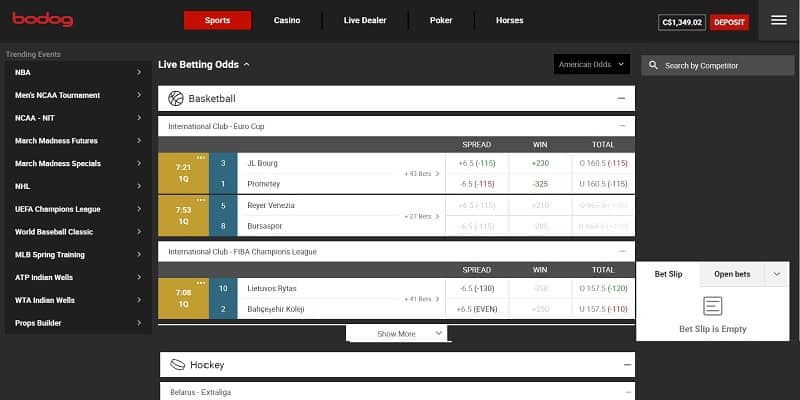The width and height of the screenshot is (800, 400).
Task: Click the Basketball sport icon
Action: click(x=176, y=98)
